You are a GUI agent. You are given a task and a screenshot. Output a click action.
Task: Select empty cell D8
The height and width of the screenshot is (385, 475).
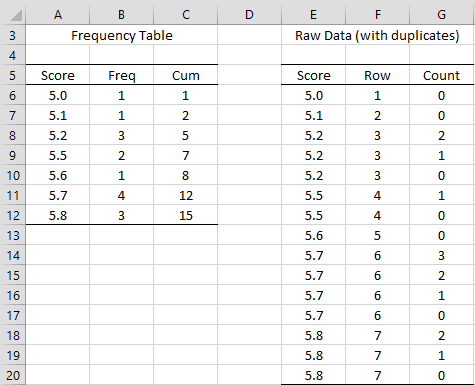click(249, 135)
